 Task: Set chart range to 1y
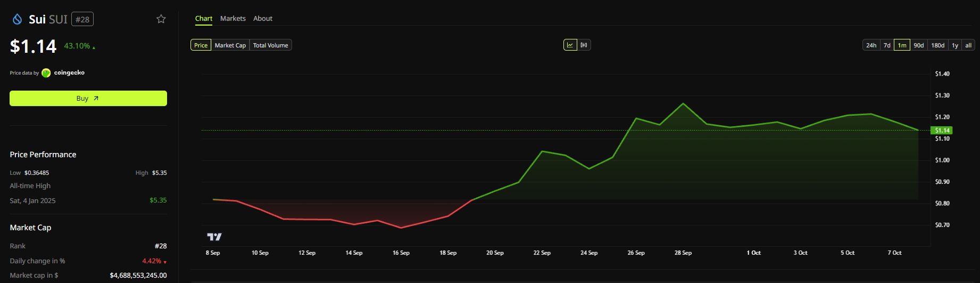point(955,45)
